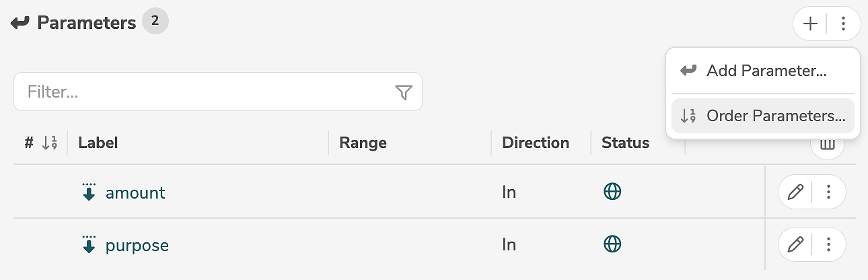Edit the purpose parameter with pencil
Image resolution: width=868 pixels, height=280 pixels.
[x=795, y=245]
